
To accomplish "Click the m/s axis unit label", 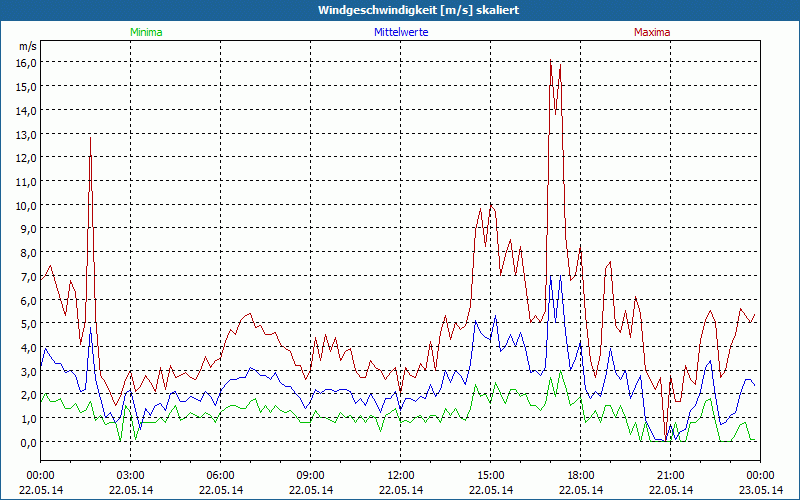I will click(x=28, y=46).
